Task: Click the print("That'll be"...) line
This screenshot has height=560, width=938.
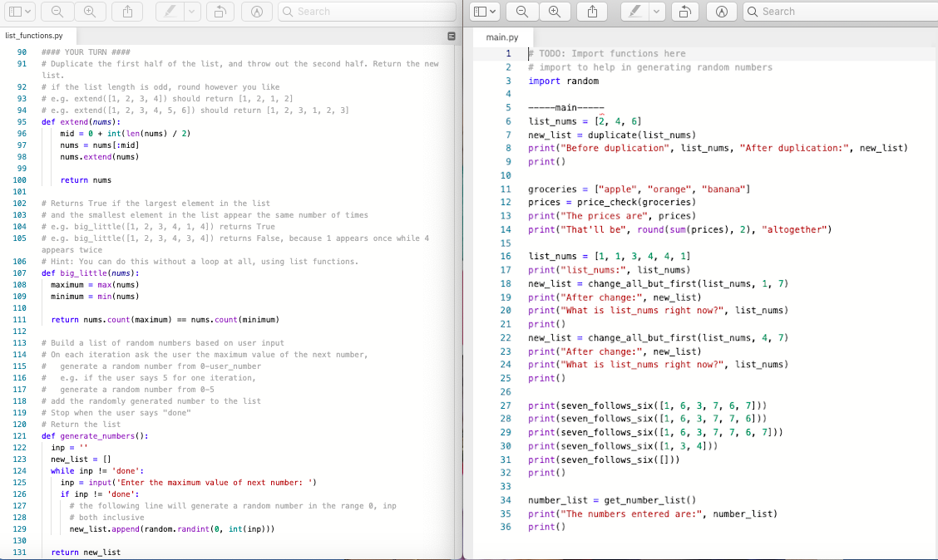Action: coord(680,229)
